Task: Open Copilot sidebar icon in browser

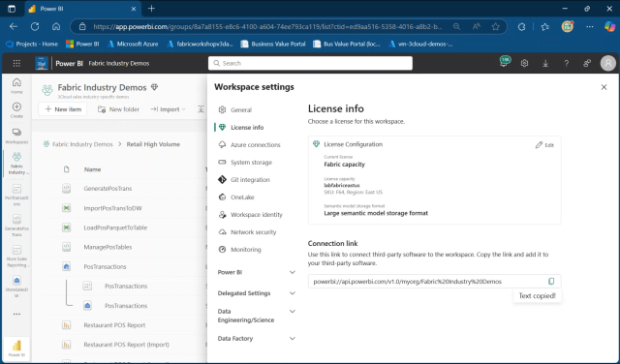Action: [x=609, y=26]
